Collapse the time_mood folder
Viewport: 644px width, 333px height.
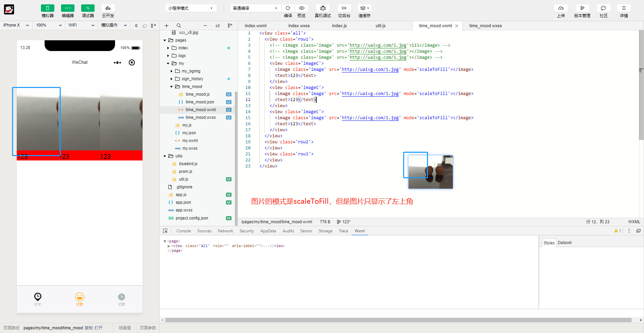pyautogui.click(x=171, y=87)
